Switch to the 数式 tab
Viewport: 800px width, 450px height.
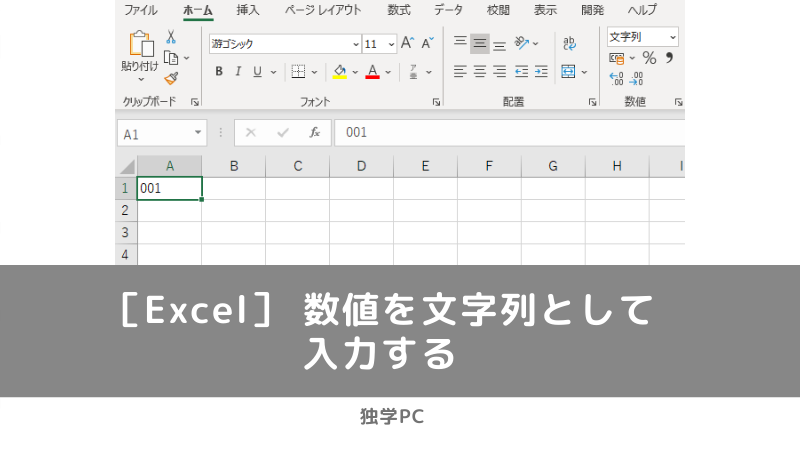(x=398, y=10)
